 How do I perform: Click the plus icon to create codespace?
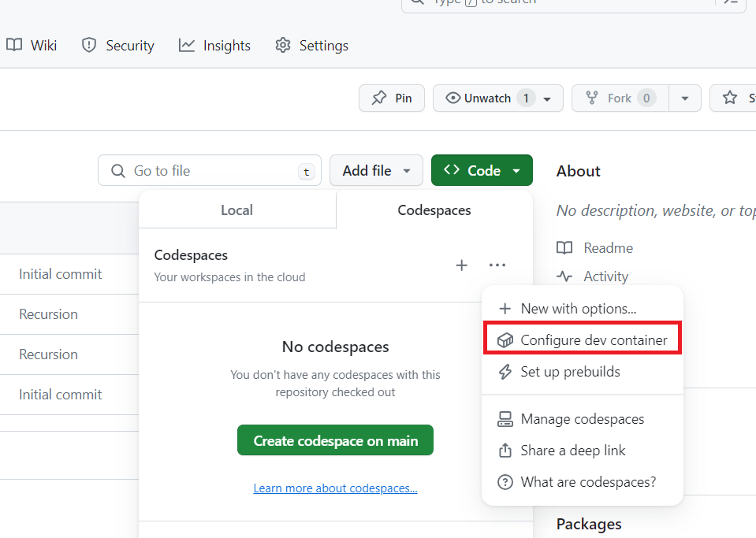[461, 265]
